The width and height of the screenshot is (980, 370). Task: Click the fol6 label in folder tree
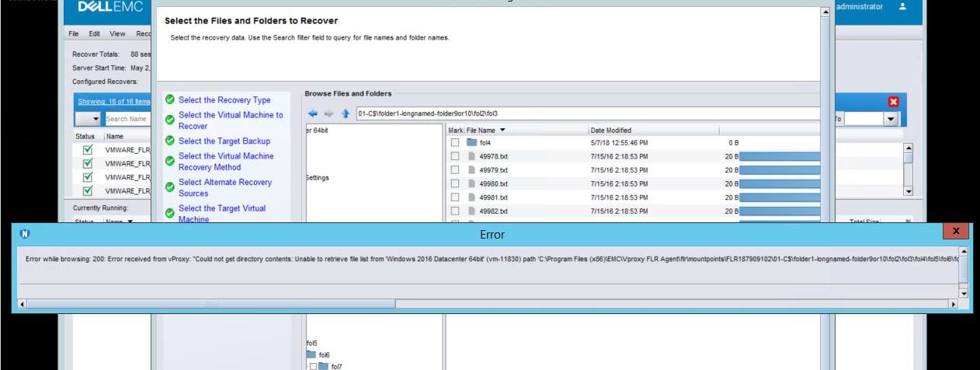tap(325, 354)
